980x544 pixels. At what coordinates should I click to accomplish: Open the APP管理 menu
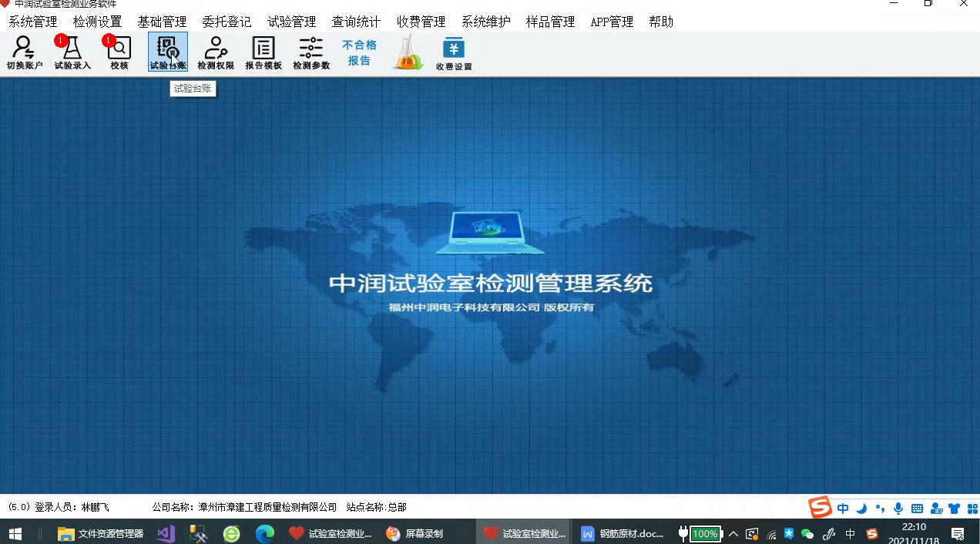[x=612, y=22]
